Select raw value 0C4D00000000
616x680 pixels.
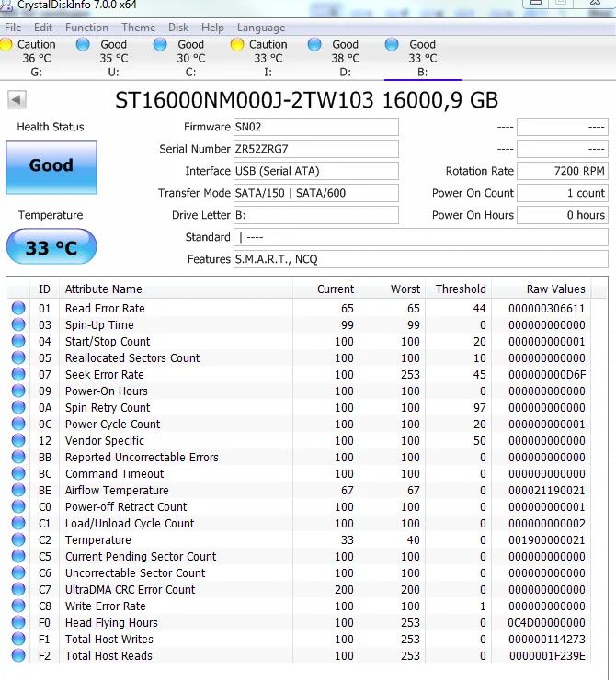[x=547, y=623]
